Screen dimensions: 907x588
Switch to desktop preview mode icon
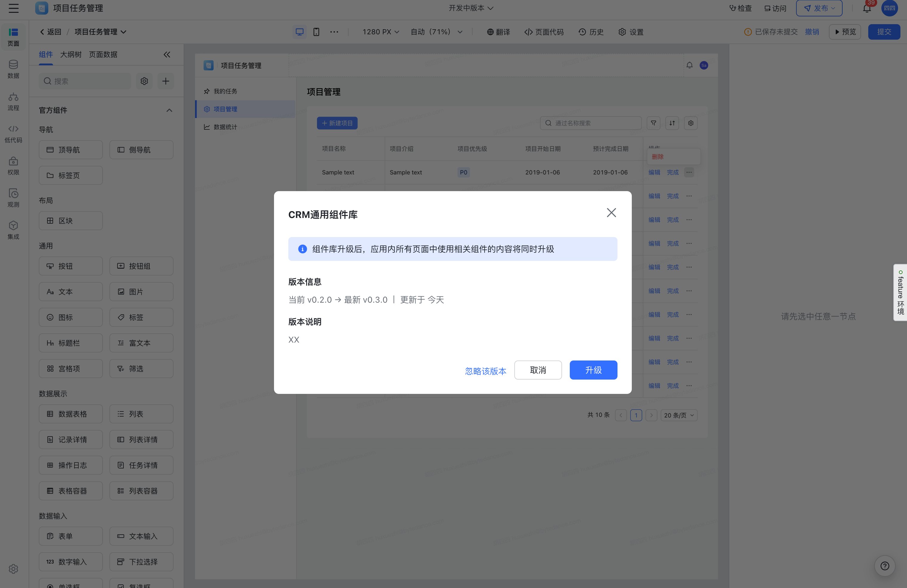300,32
